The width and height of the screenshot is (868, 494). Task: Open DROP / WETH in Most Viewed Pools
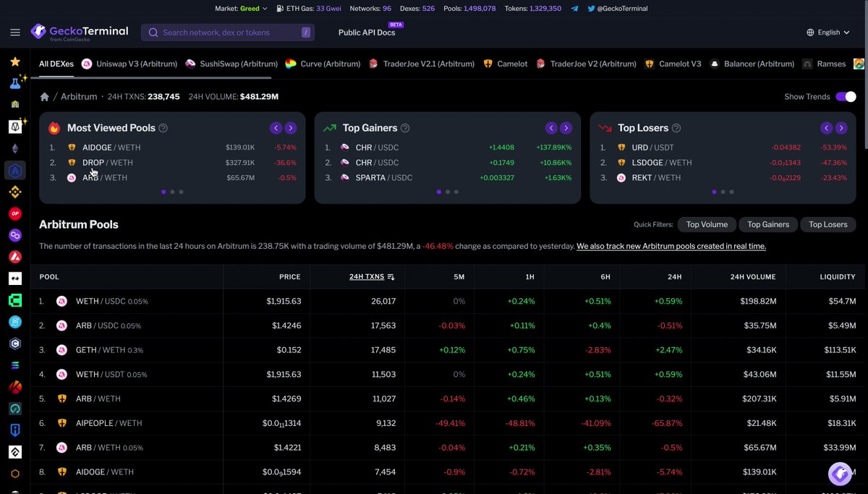pos(172,163)
